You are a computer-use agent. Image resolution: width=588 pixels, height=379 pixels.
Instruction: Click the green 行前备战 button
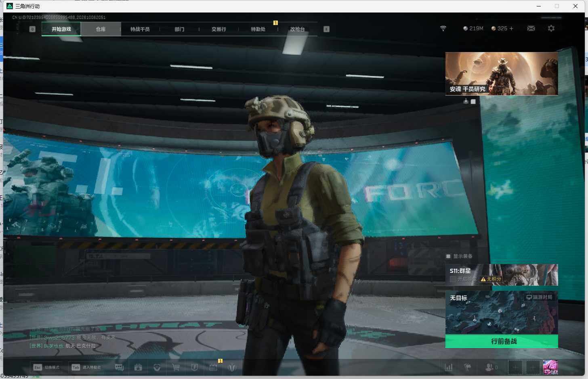coord(502,341)
